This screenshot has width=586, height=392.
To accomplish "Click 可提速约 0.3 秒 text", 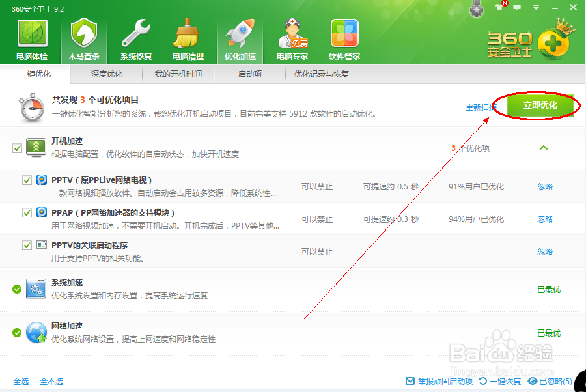I will click(x=391, y=219).
